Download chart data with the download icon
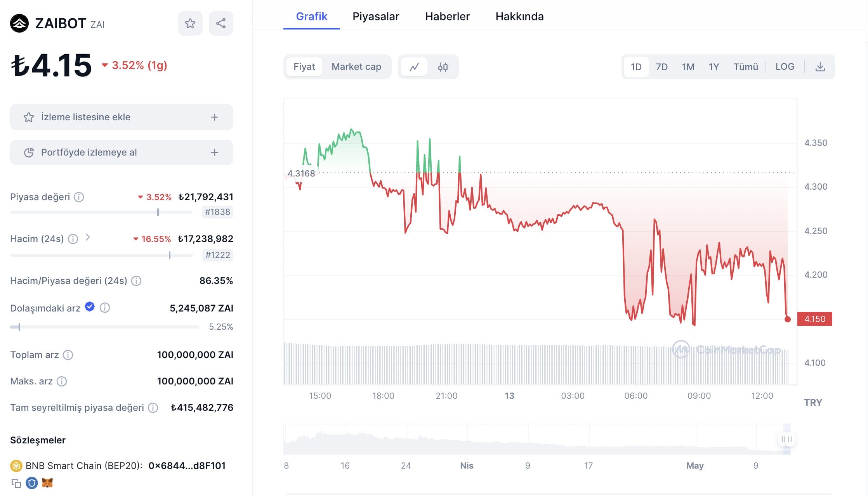 point(820,67)
